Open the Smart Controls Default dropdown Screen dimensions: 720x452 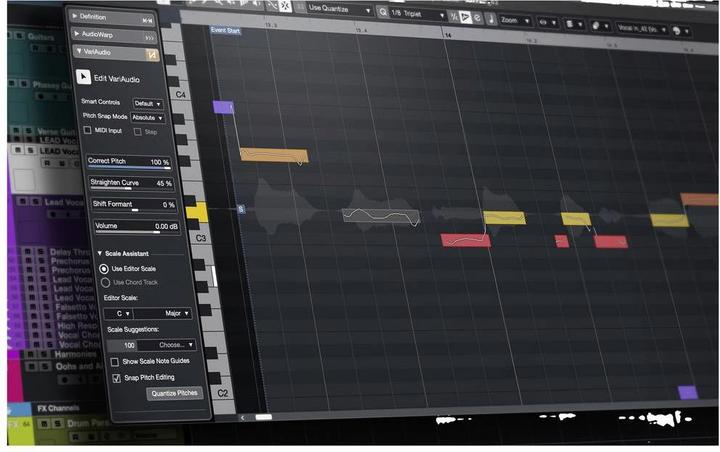click(x=148, y=104)
